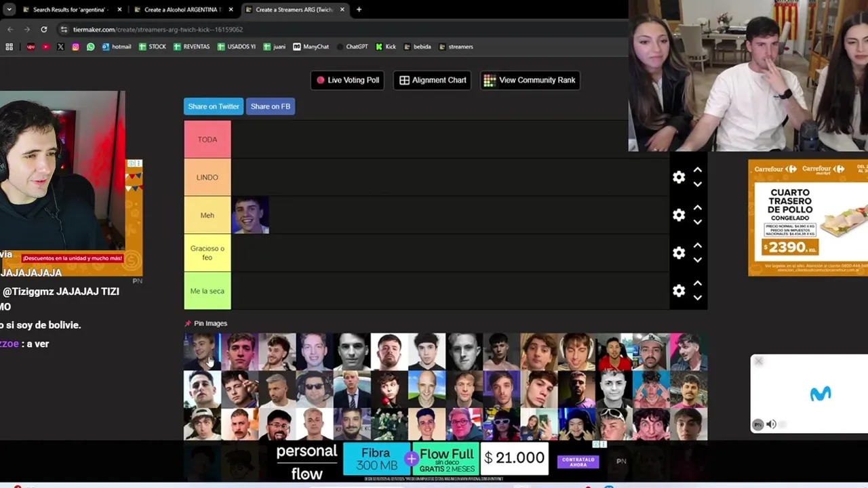Image resolution: width=868 pixels, height=488 pixels.
Task: Select pool image of bald man on green field
Action: (x=427, y=388)
